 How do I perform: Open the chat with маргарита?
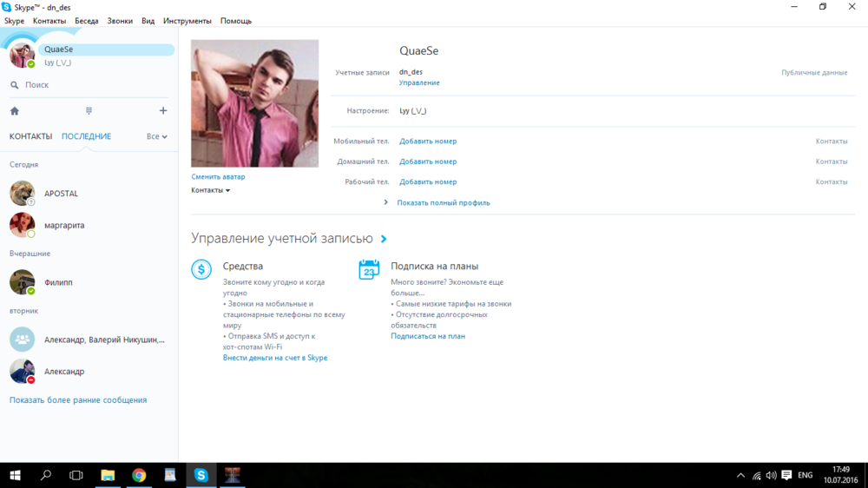(x=64, y=225)
